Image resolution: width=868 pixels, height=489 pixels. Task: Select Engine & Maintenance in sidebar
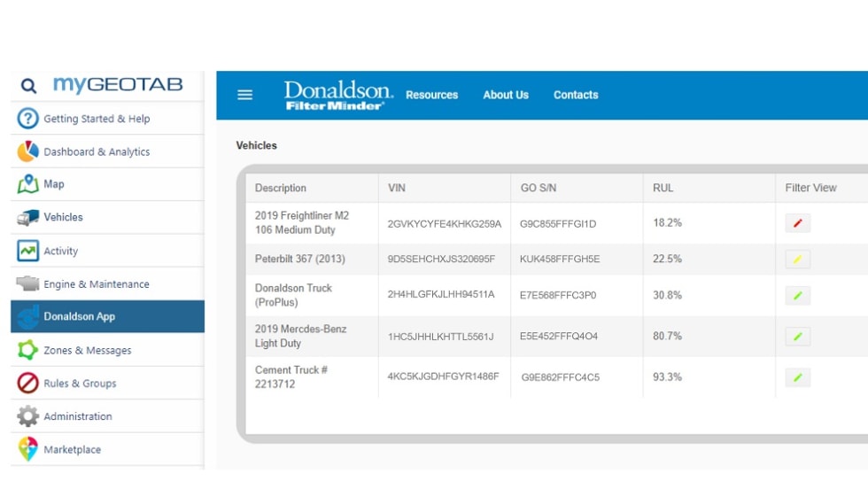[96, 284]
